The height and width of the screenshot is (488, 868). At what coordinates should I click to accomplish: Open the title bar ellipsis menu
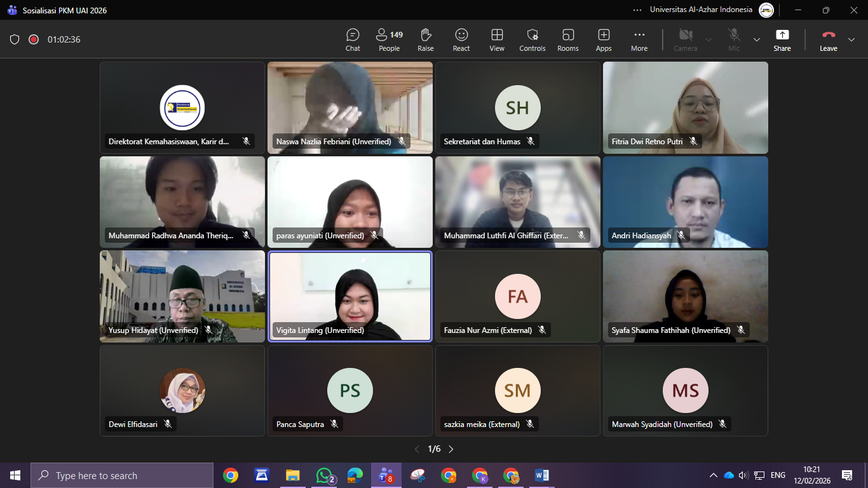637,10
